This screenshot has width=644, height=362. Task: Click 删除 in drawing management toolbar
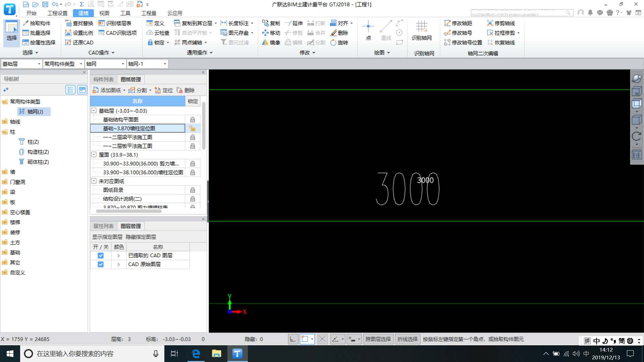[x=185, y=90]
